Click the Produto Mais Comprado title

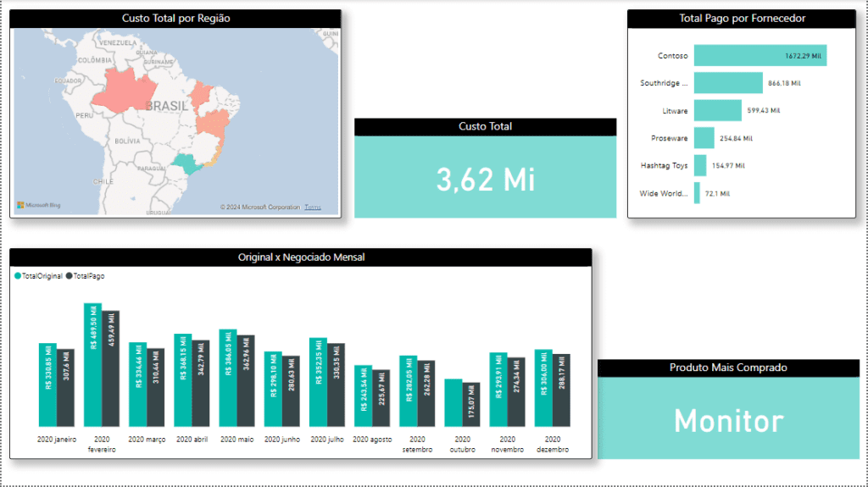pos(728,368)
